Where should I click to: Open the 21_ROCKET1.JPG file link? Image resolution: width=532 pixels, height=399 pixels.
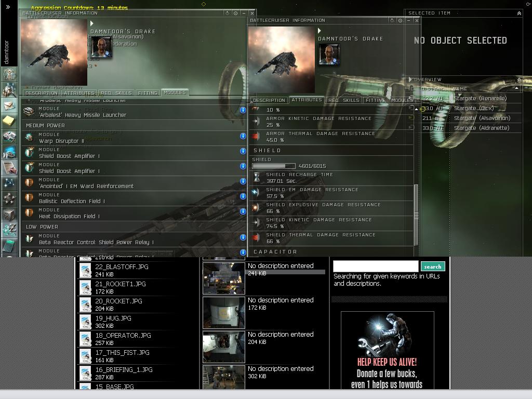[121, 284]
